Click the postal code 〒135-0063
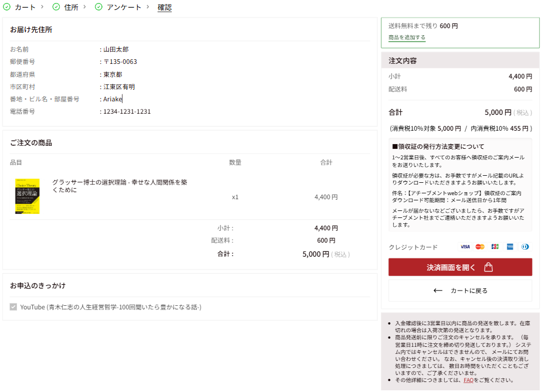The height and width of the screenshot is (392, 542). pyautogui.click(x=120, y=62)
